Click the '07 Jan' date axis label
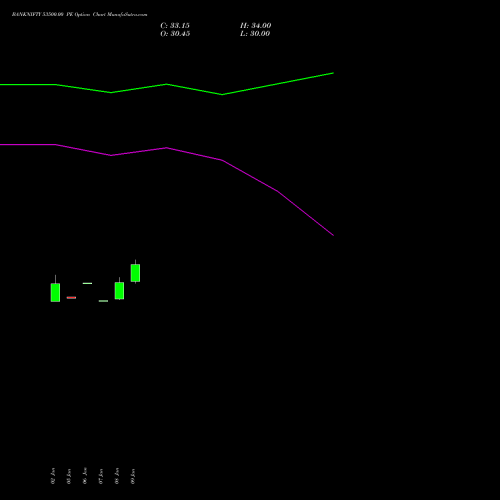 (x=101, y=476)
